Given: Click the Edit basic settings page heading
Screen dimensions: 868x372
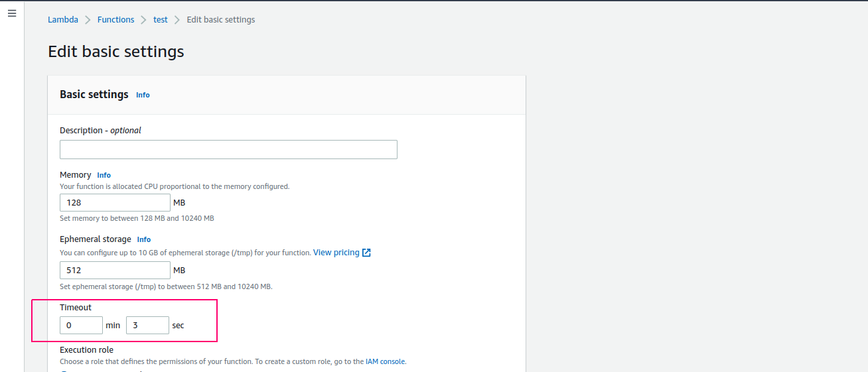Looking at the screenshot, I should coord(116,52).
